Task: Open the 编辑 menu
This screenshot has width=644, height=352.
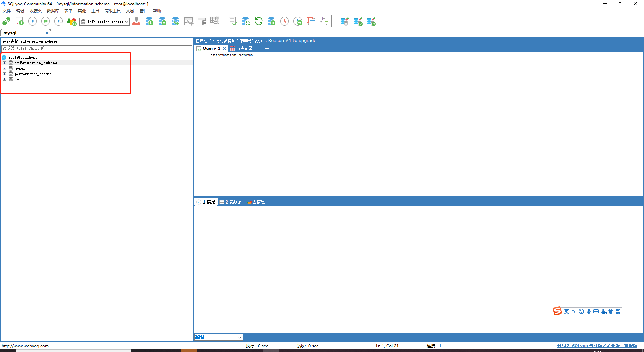Action: (20, 11)
